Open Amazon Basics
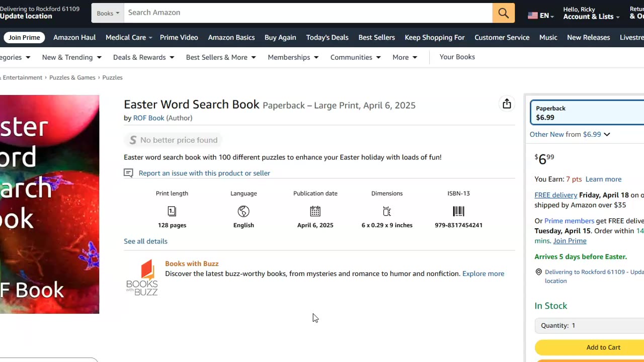Viewport: 644px width, 362px height. tap(231, 37)
